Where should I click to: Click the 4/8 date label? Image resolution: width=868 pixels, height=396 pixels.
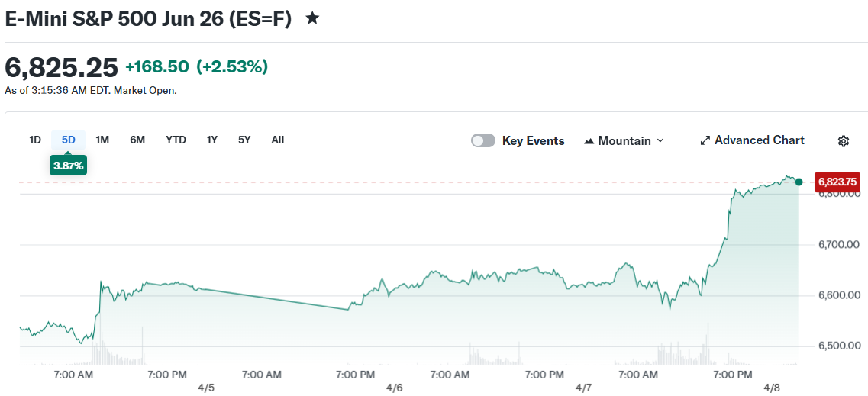(772, 388)
